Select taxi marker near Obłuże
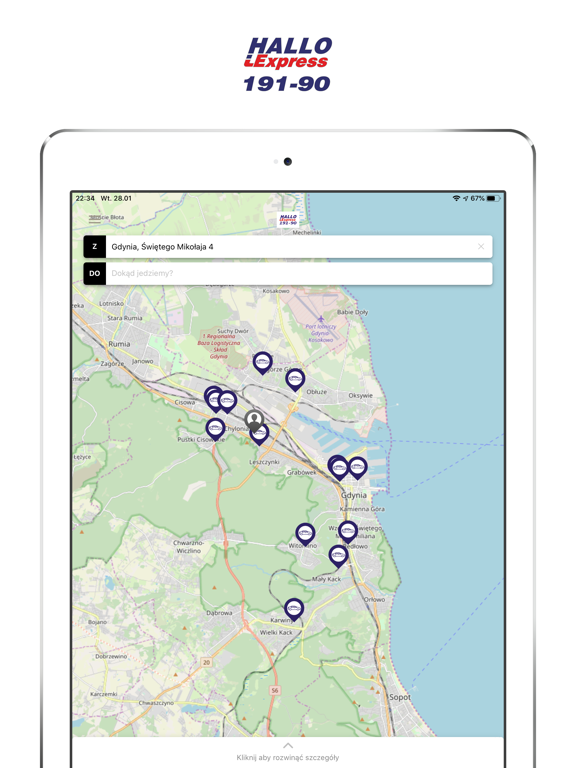576x768 pixels. (x=295, y=380)
